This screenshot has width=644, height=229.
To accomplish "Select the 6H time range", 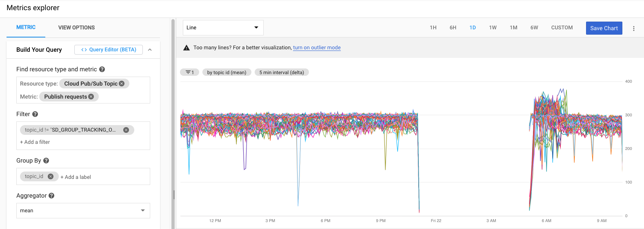I will pyautogui.click(x=453, y=28).
